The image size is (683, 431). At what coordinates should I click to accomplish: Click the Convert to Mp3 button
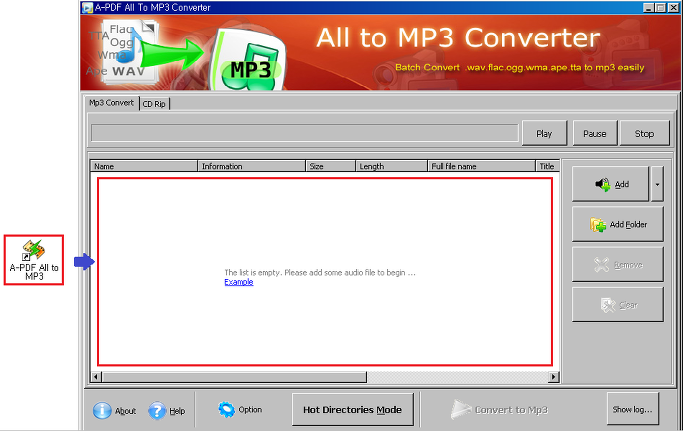500,410
